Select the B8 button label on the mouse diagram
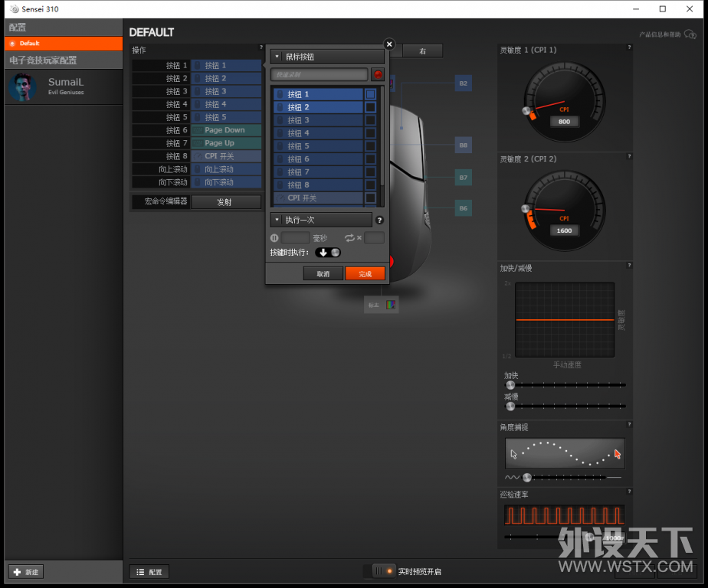The image size is (708, 588). 464,145
